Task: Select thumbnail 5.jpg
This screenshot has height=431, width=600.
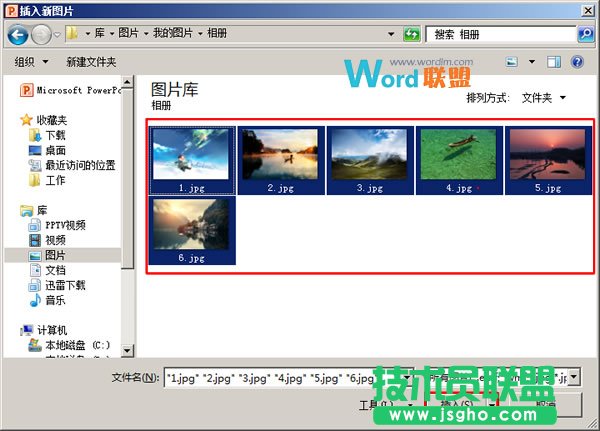Action: point(548,160)
